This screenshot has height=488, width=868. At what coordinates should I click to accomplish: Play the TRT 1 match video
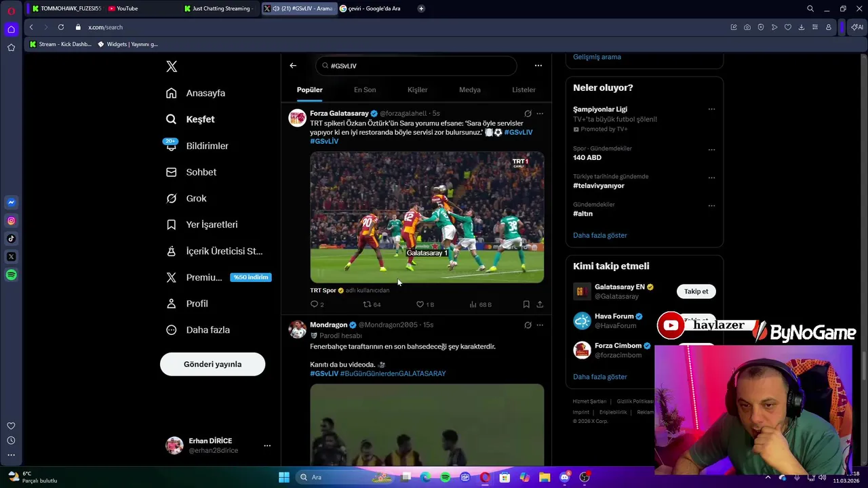pyautogui.click(x=427, y=217)
